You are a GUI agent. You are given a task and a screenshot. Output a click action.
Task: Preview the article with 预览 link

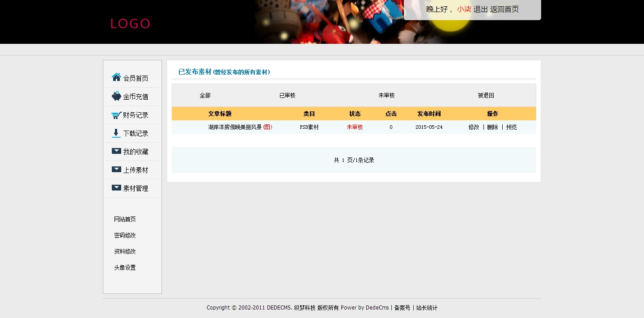(511, 127)
